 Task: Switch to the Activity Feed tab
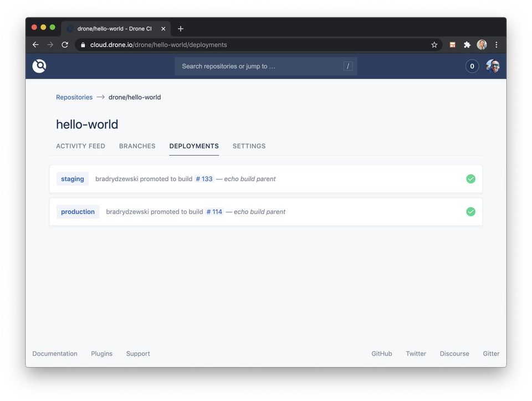click(x=80, y=146)
